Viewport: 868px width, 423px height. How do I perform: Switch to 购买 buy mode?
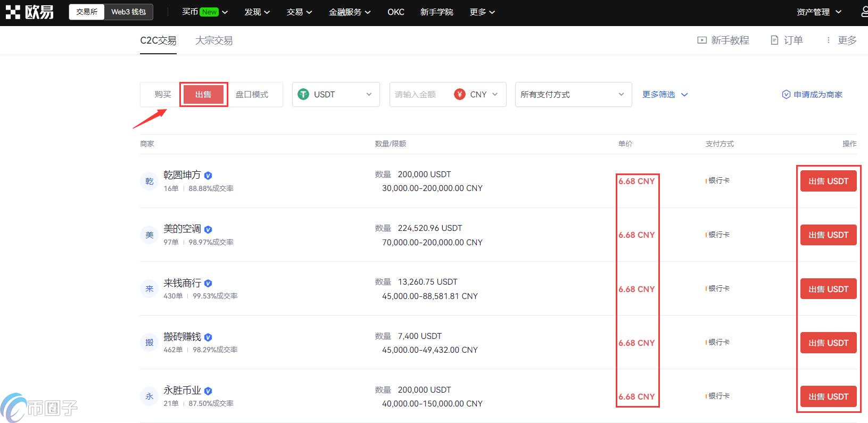coord(162,95)
